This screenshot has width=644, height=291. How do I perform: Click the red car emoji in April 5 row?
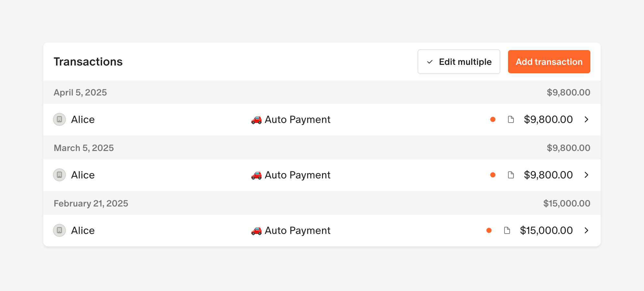click(256, 120)
